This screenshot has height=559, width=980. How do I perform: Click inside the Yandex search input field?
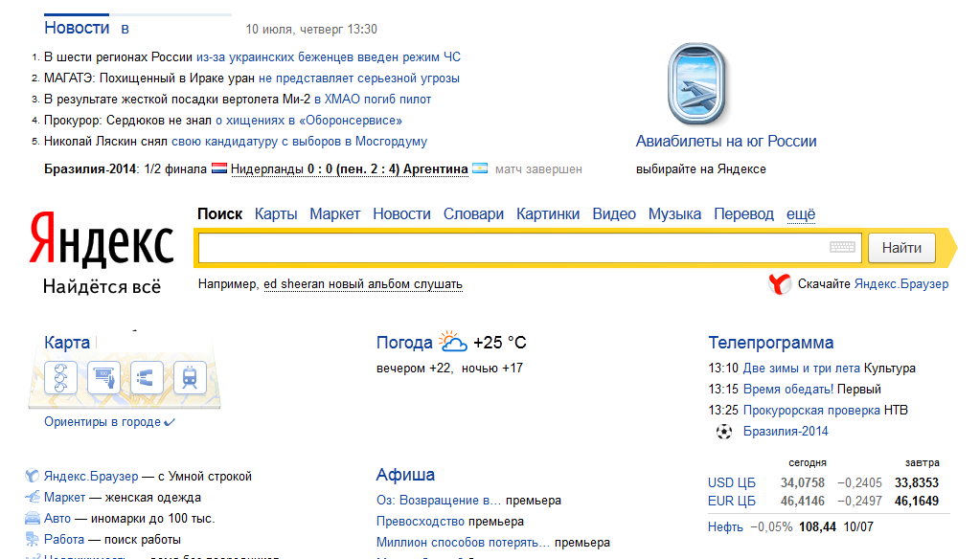tap(513, 248)
